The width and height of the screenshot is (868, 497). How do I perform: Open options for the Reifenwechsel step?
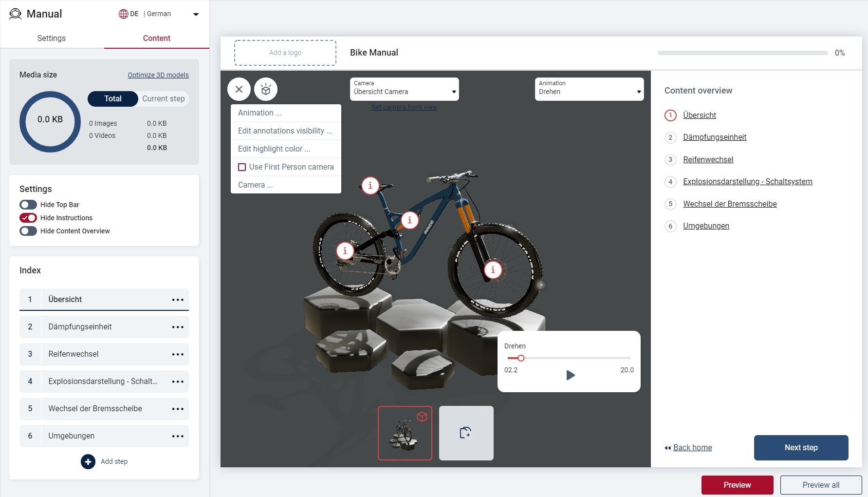178,354
